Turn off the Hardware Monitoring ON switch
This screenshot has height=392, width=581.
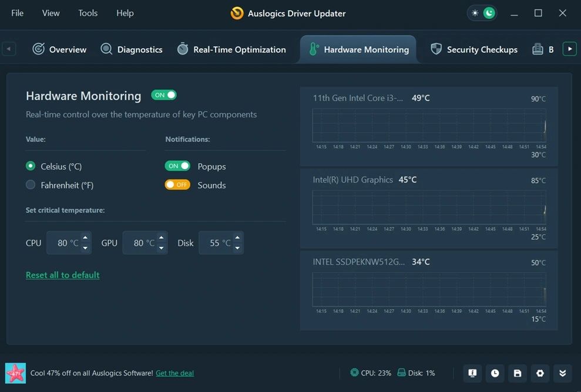[164, 95]
